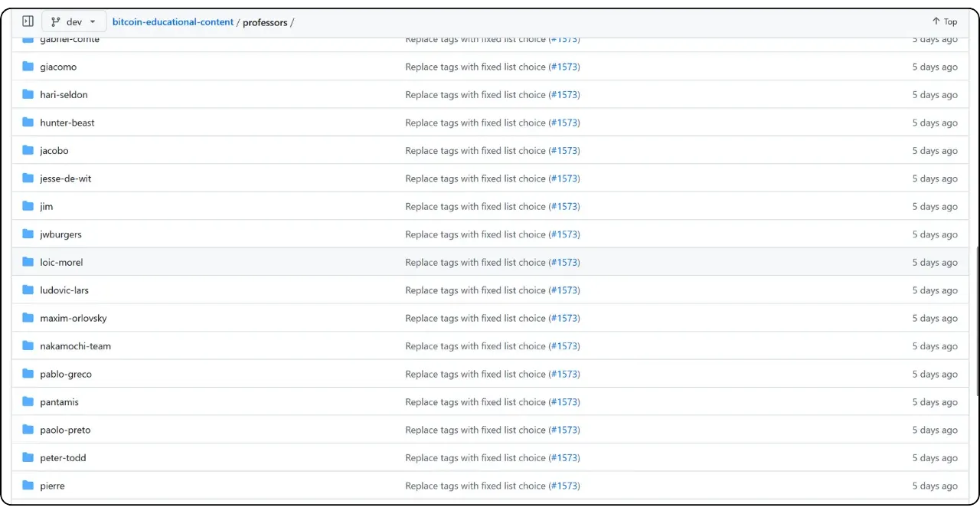Jump to Top of the page

tap(944, 21)
